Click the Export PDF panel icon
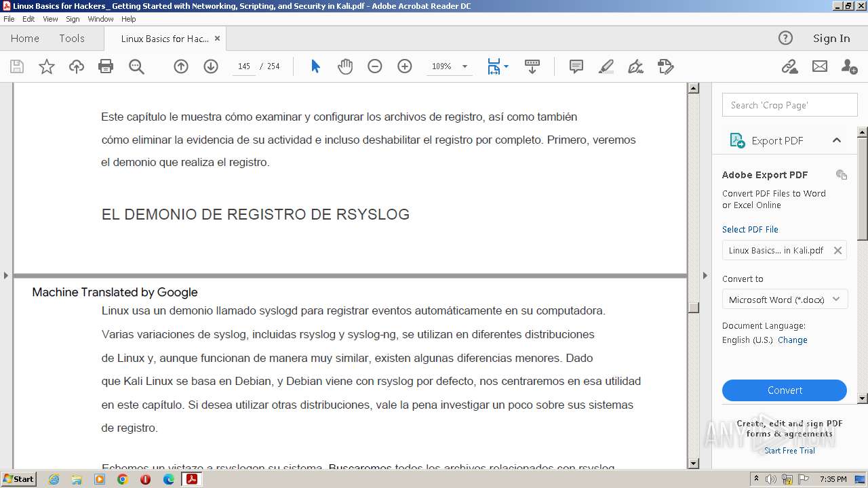This screenshot has height=488, width=868. (x=737, y=140)
